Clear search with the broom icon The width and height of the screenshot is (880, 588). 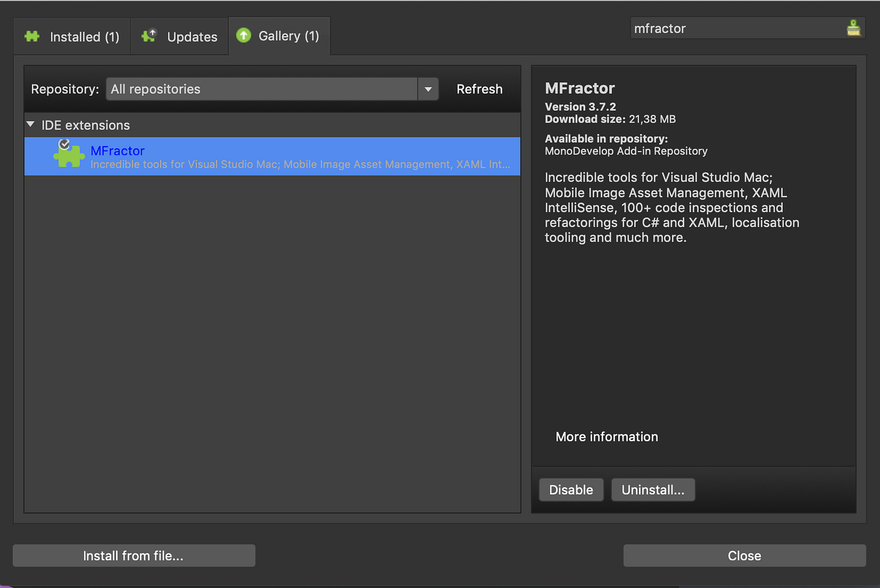(x=854, y=28)
